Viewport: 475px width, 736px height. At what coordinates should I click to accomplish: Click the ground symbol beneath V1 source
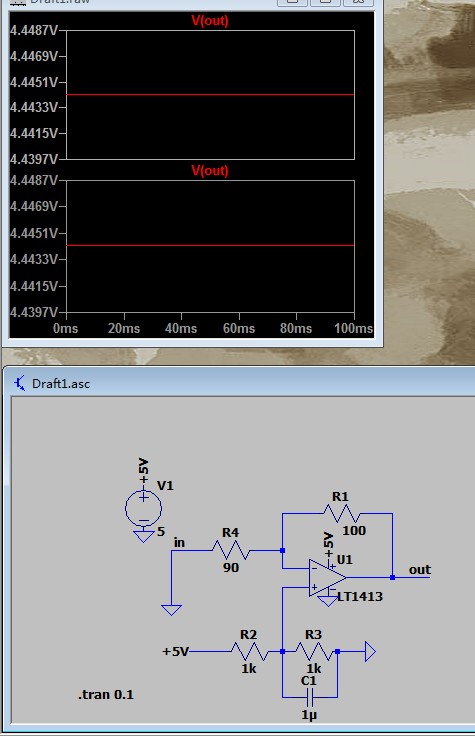tap(144, 536)
